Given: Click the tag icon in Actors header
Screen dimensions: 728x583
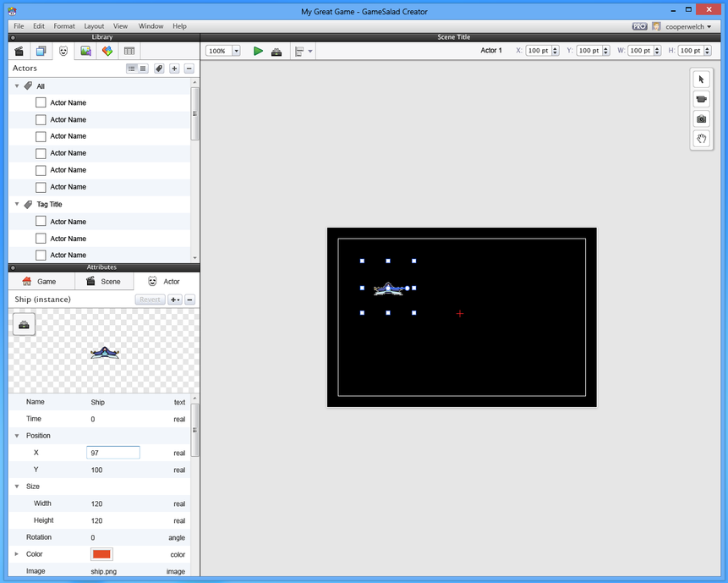Looking at the screenshot, I should tap(158, 69).
